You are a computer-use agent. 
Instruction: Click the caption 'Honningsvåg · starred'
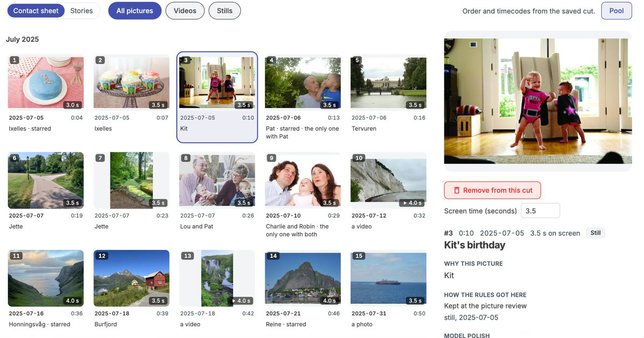(x=39, y=324)
